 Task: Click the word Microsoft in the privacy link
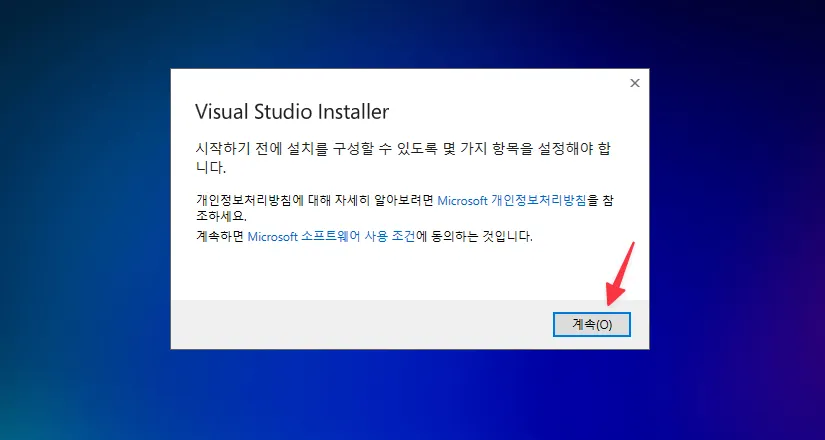(x=462, y=201)
